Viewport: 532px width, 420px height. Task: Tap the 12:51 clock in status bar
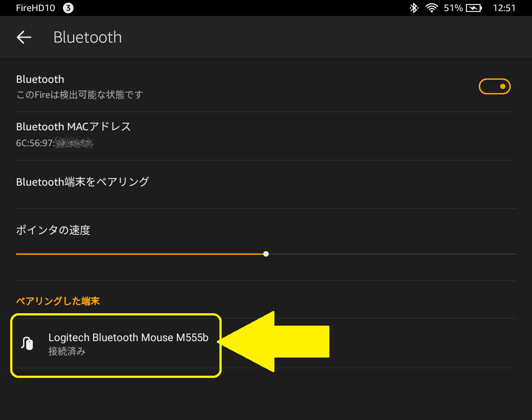[x=505, y=8]
